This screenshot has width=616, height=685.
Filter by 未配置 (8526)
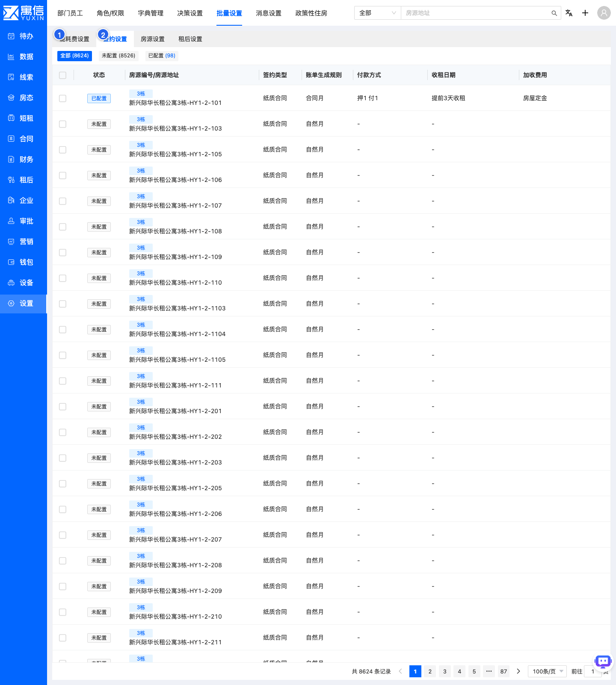pos(118,56)
